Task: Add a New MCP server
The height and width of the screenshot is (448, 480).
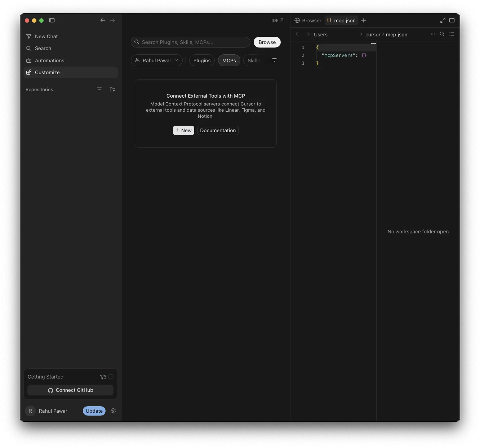Action: [x=184, y=130]
